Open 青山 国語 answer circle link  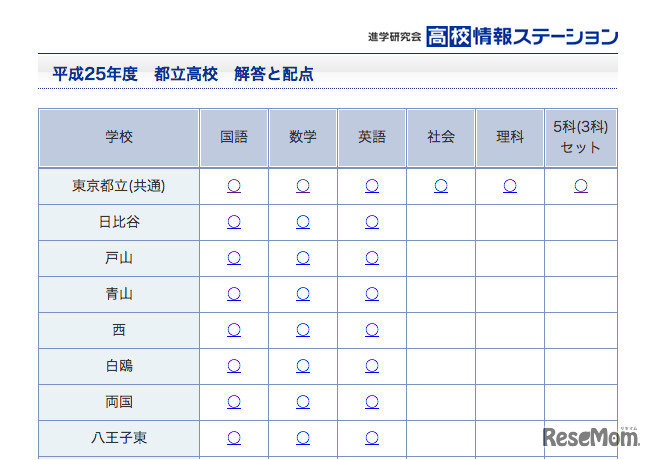click(234, 294)
